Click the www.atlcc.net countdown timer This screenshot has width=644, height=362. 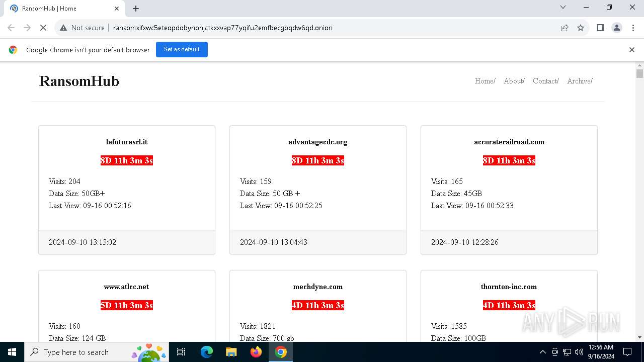(x=127, y=305)
